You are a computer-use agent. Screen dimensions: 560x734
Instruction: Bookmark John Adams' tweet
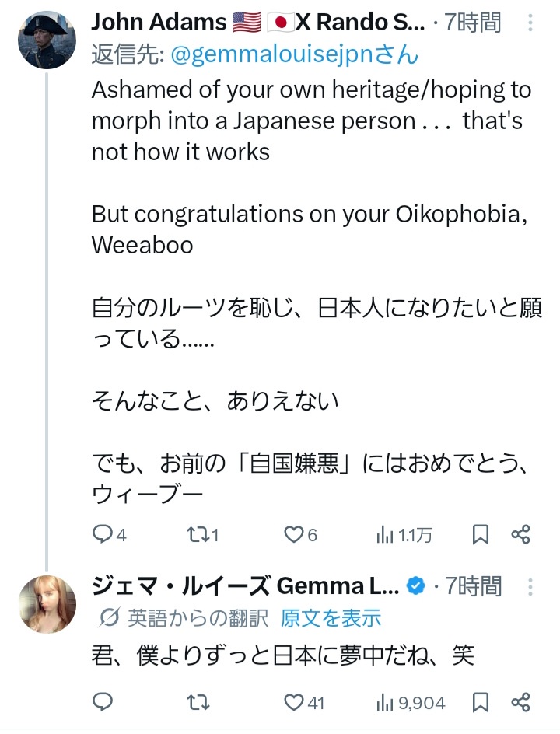point(481,534)
